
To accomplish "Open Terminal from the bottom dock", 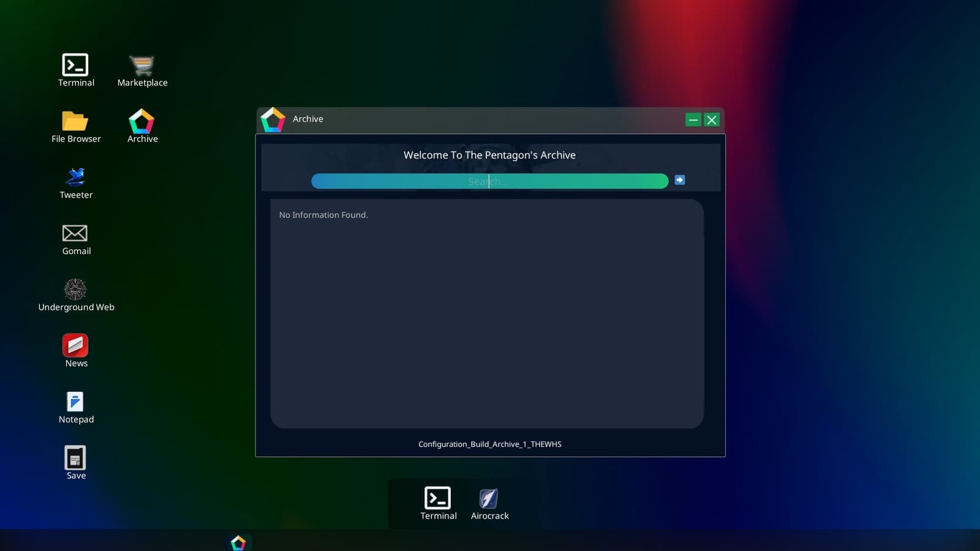I will 438,498.
